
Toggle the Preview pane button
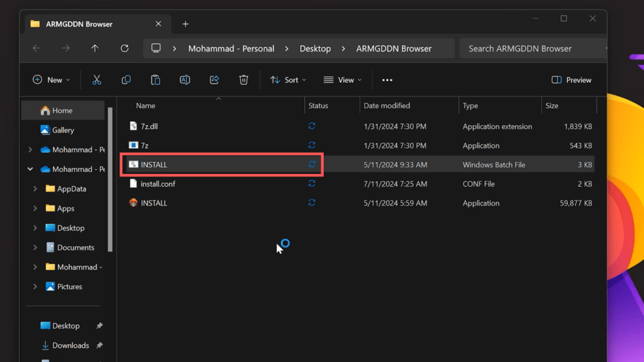pos(571,80)
